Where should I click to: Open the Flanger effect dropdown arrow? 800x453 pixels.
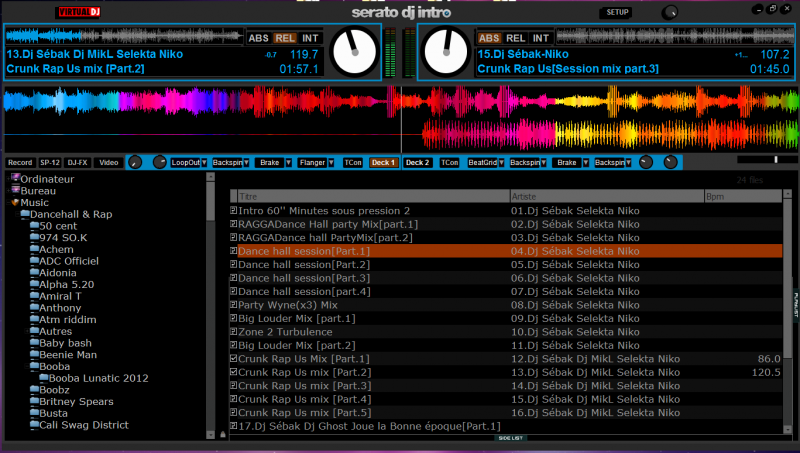pos(330,162)
